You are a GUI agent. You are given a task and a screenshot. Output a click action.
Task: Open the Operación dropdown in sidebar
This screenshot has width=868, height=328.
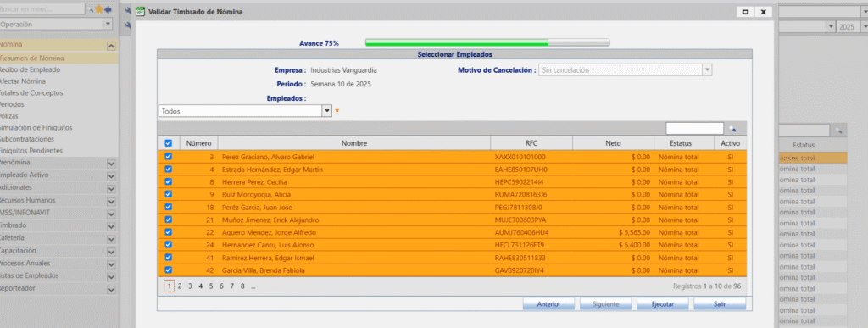(x=108, y=25)
